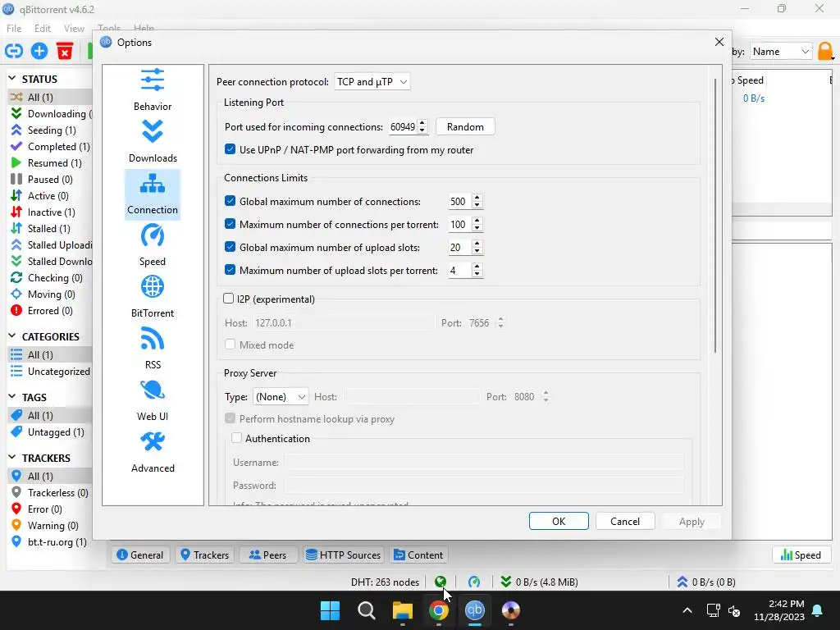Open the Downloads options section
Image resolution: width=840 pixels, height=630 pixels.
coord(153,141)
